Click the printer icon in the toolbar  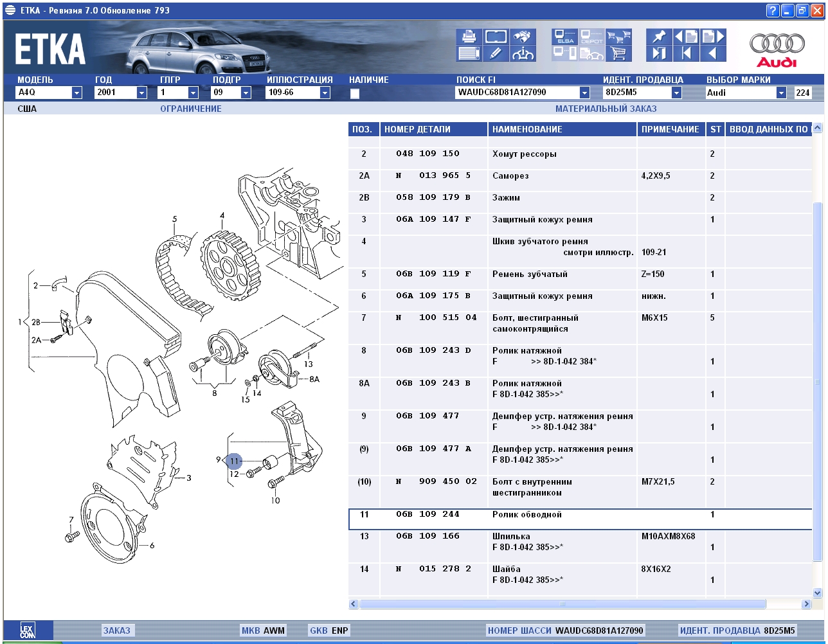(469, 37)
